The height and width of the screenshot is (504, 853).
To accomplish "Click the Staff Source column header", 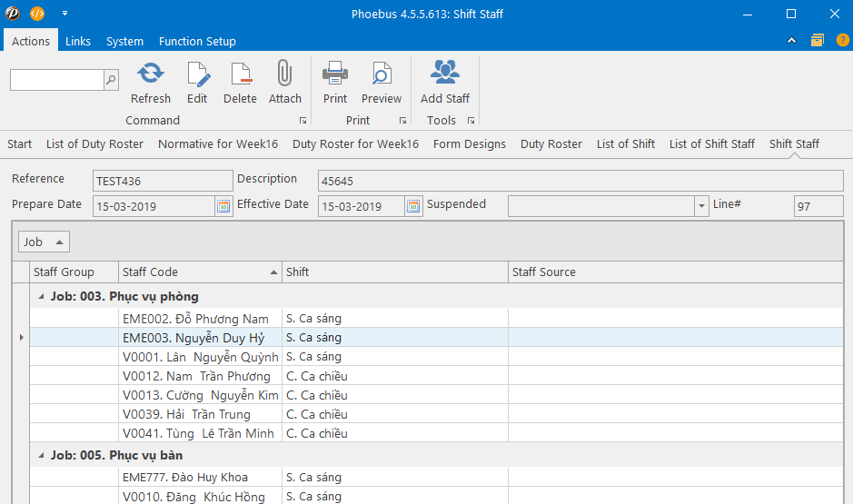I will tap(676, 272).
